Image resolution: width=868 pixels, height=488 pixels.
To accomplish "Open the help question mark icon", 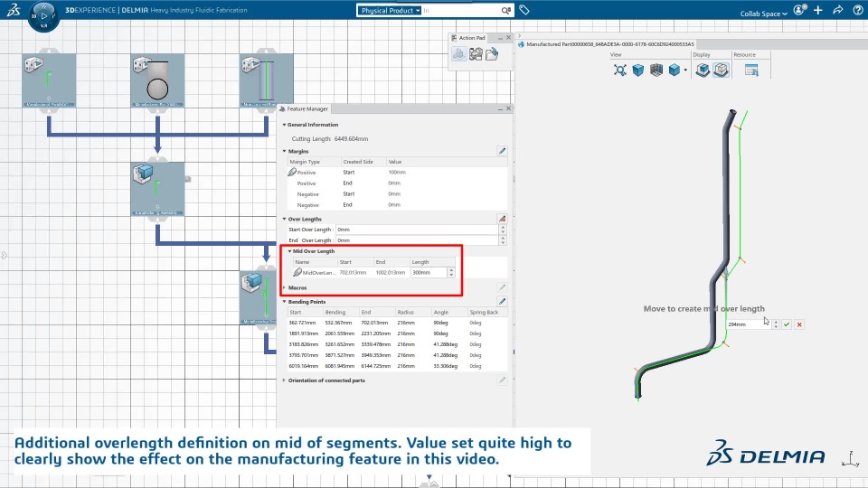I will point(857,10).
